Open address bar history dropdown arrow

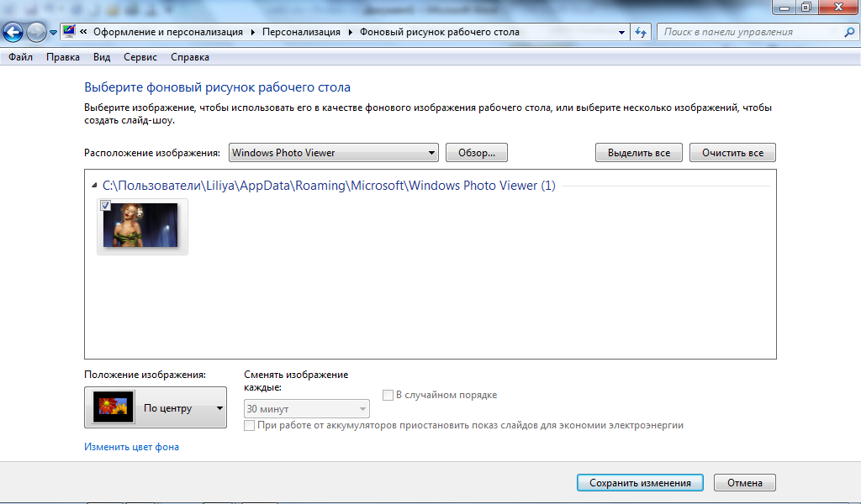click(x=621, y=33)
